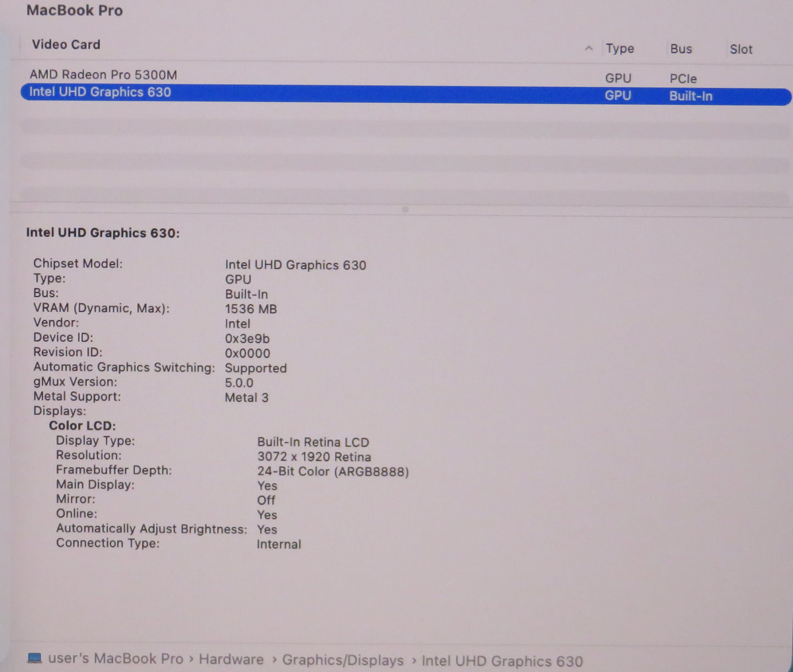
Task: Click the Resolution value 3072 x 1920 Retina
Action: 313,456
